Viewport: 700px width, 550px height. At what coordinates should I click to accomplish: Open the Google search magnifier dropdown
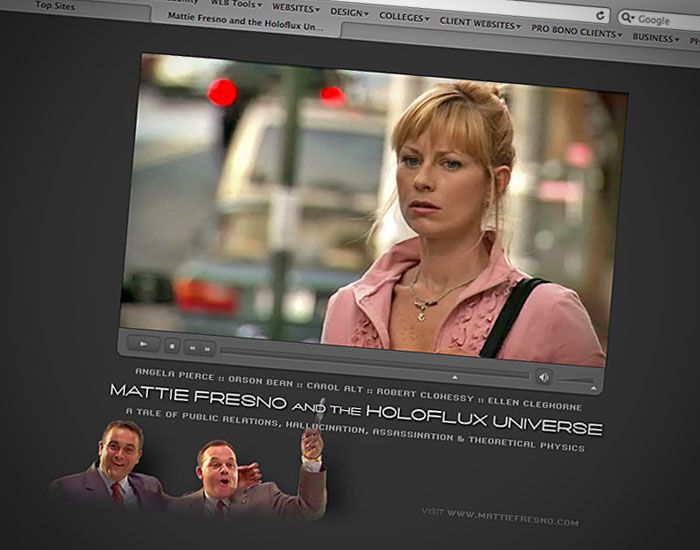[628, 17]
